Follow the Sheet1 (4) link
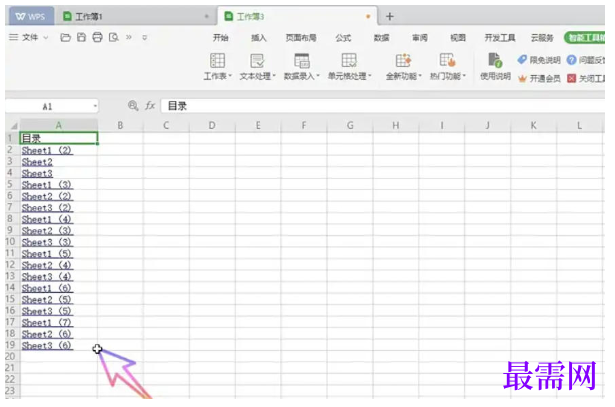 [x=47, y=219]
